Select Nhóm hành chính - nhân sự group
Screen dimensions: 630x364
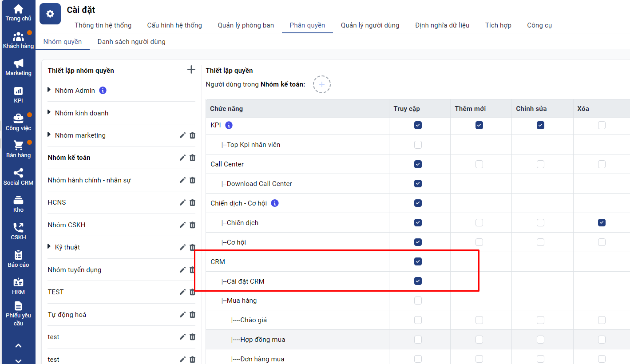(x=89, y=180)
